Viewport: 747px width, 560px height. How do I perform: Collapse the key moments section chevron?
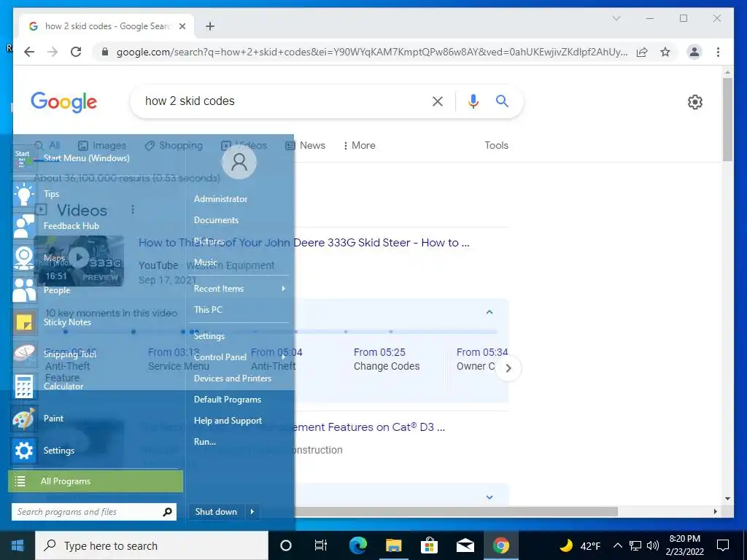click(489, 312)
